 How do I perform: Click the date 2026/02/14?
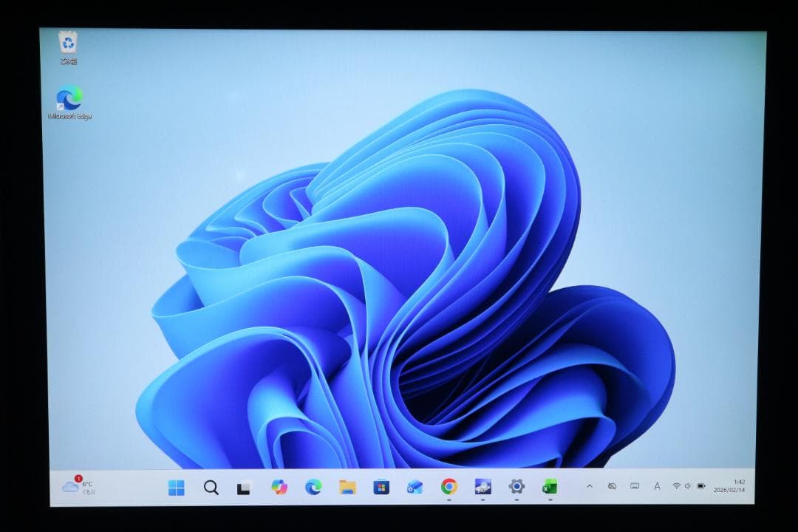click(729, 490)
